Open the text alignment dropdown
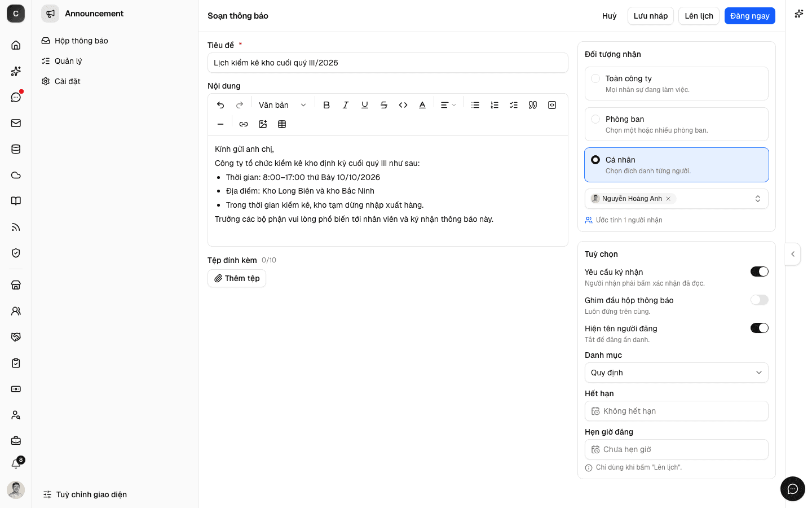812x508 pixels. click(448, 105)
